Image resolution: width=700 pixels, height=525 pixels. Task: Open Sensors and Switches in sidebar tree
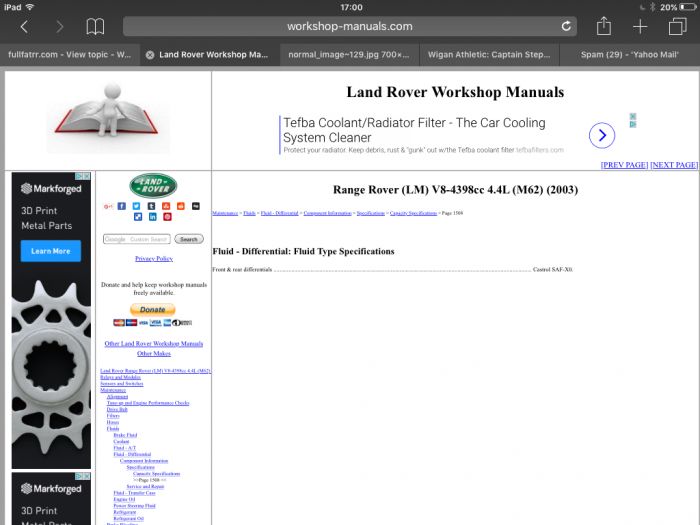pos(122,383)
